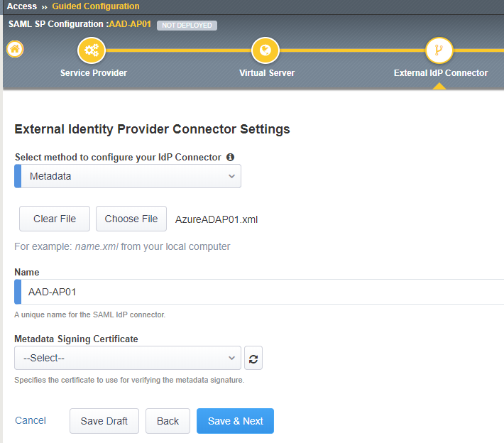Go to the Virtual Server step label
Screen dimensions: 504x443
point(267,73)
